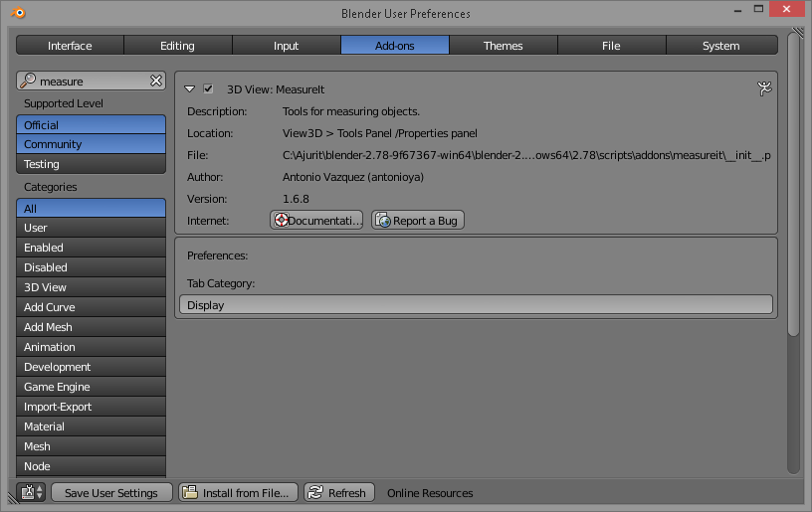Go to the Themes tab
The width and height of the screenshot is (812, 512).
(x=503, y=45)
